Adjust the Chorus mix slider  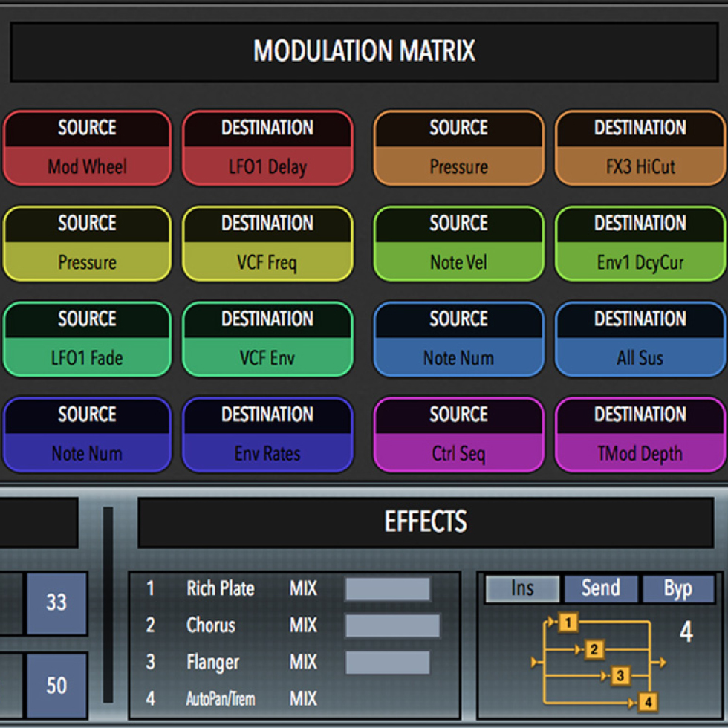tap(393, 625)
